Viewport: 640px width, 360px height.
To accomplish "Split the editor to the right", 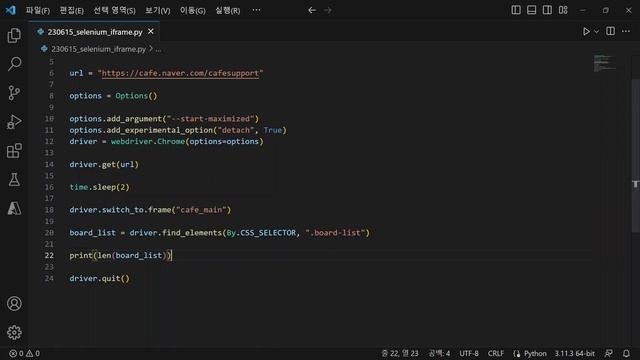I will pos(611,31).
